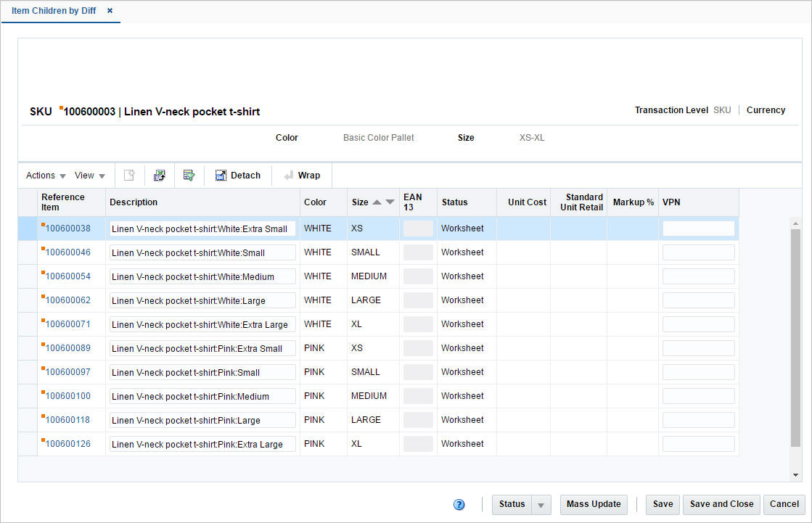This screenshot has width=812, height=523.
Task: Edit description field for Pink:Extra Small
Action: (202, 348)
